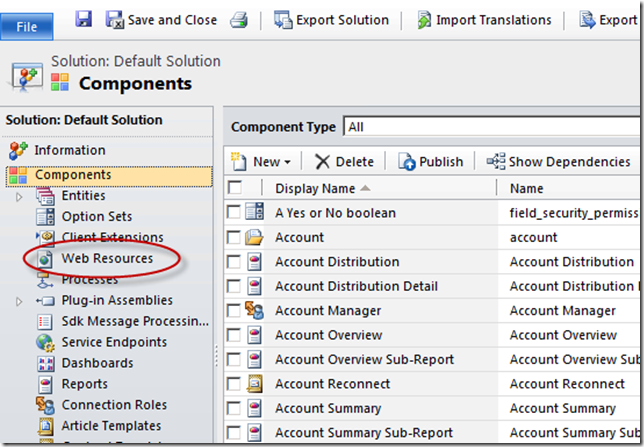Click the printer icon in toolbar
The height and width of the screenshot is (447, 644).
pos(239,20)
